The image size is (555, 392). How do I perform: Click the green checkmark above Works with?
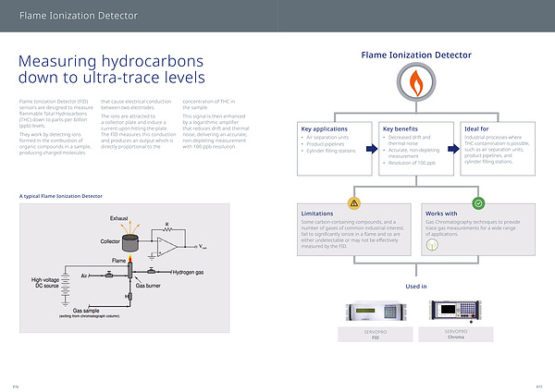tap(478, 202)
